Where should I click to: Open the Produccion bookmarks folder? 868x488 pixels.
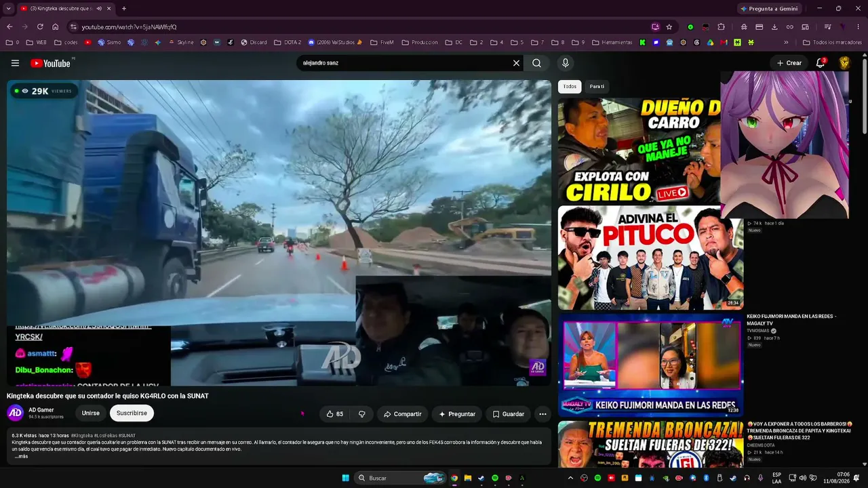[x=420, y=42]
